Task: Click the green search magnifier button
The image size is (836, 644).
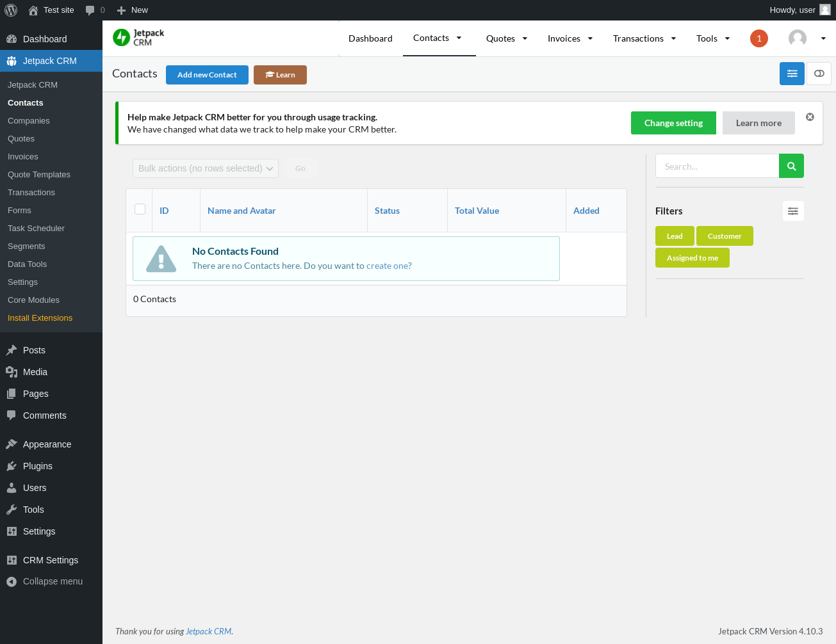Action: click(791, 166)
